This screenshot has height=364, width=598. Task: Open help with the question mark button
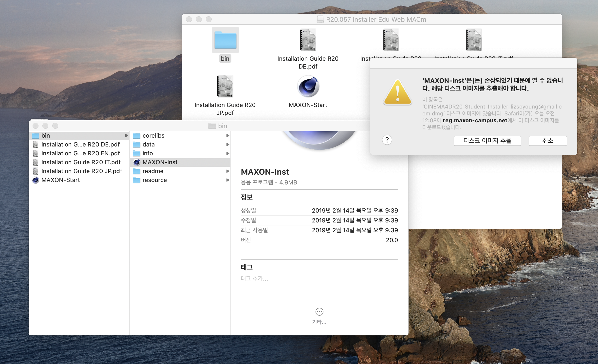tap(387, 140)
